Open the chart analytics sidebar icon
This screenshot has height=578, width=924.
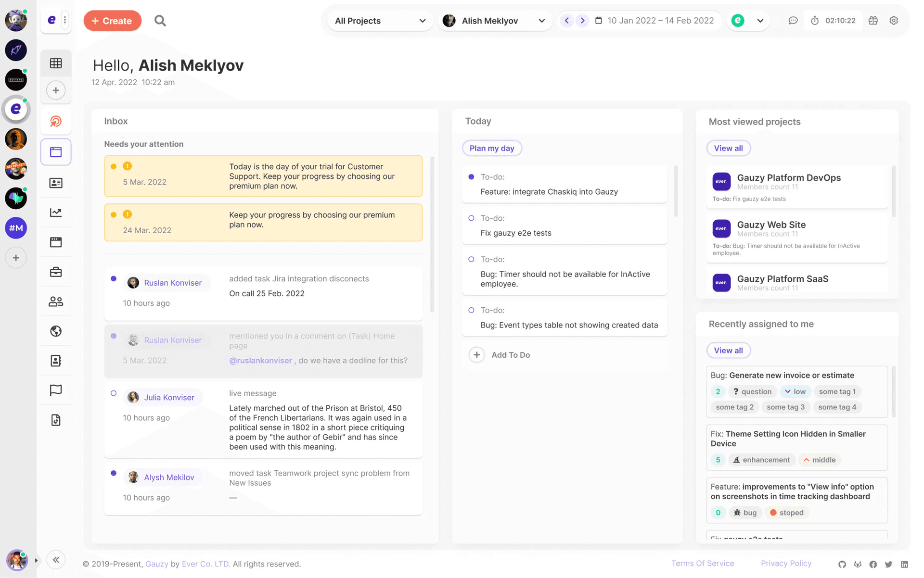click(x=56, y=213)
